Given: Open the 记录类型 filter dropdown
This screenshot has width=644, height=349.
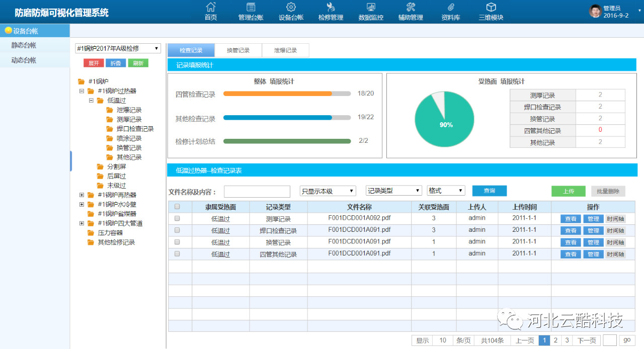Looking at the screenshot, I should [393, 191].
